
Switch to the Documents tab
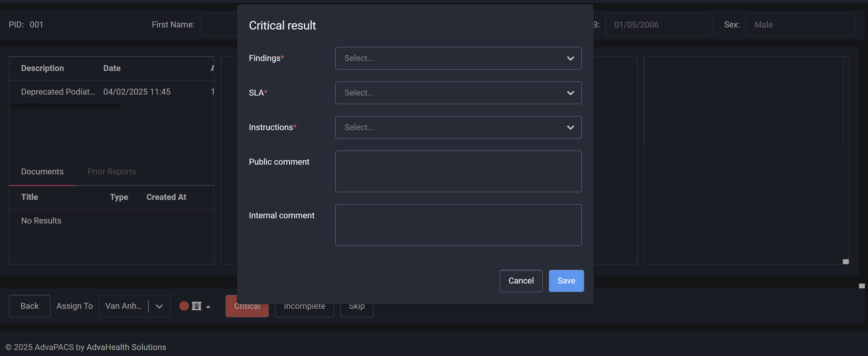[x=42, y=171]
